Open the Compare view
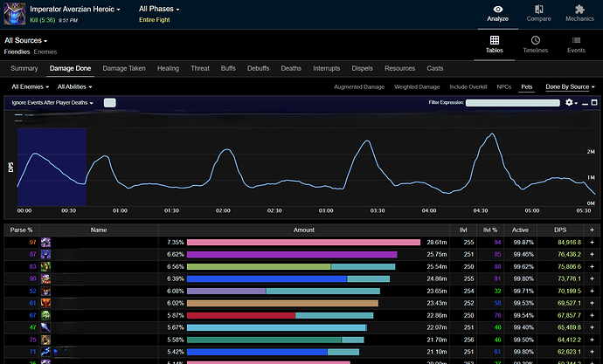 (540, 10)
